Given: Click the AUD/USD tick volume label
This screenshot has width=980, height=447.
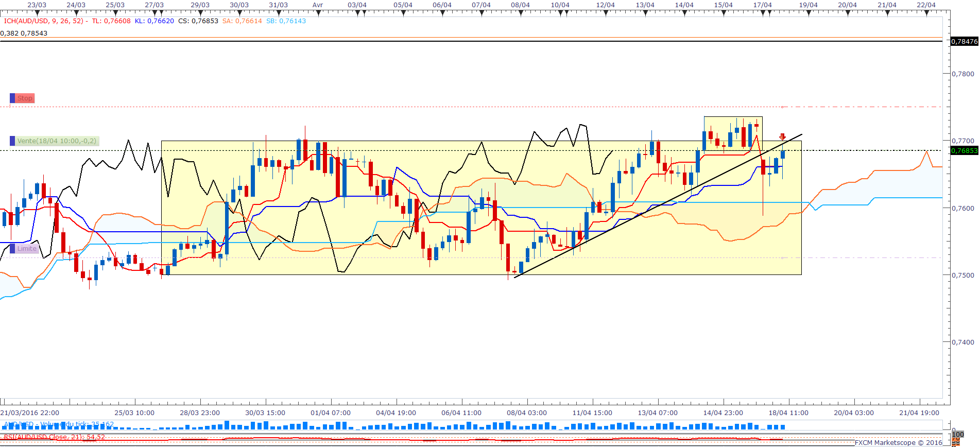Looking at the screenshot, I should pyautogui.click(x=59, y=425).
